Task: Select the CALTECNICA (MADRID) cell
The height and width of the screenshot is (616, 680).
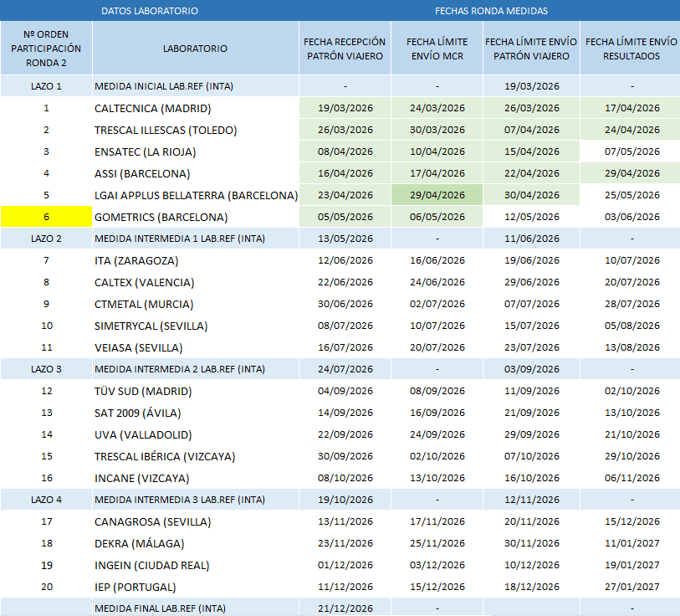Action: pos(195,108)
